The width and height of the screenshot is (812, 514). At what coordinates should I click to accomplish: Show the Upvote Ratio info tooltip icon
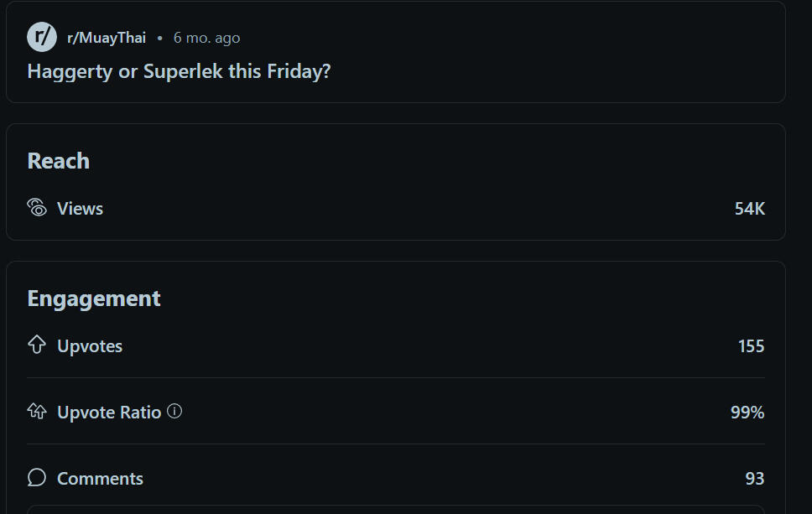[174, 411]
